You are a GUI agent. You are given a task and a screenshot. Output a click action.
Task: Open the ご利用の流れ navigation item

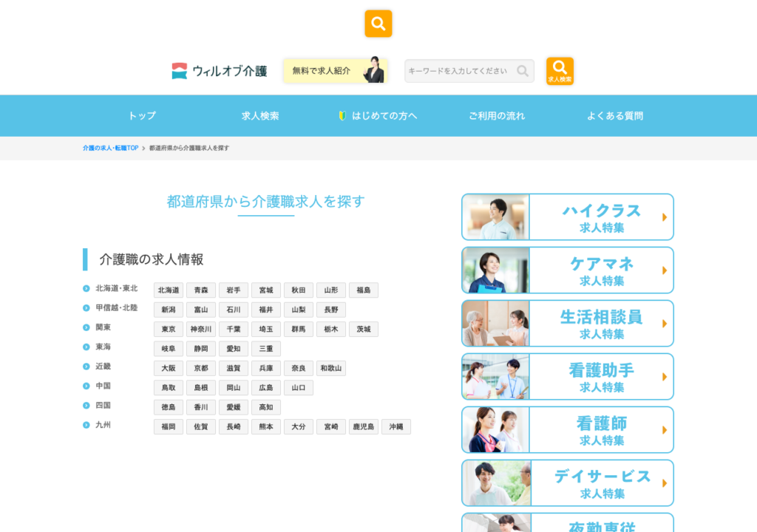coord(497,116)
